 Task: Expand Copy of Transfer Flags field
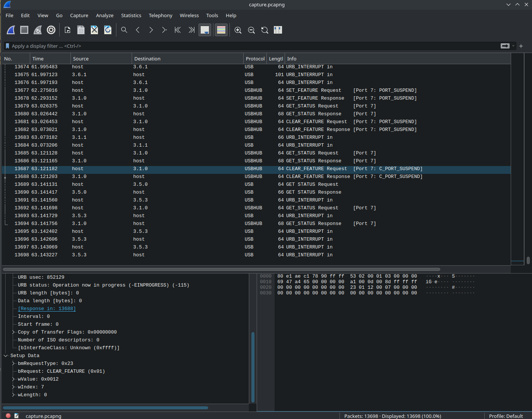point(13,332)
